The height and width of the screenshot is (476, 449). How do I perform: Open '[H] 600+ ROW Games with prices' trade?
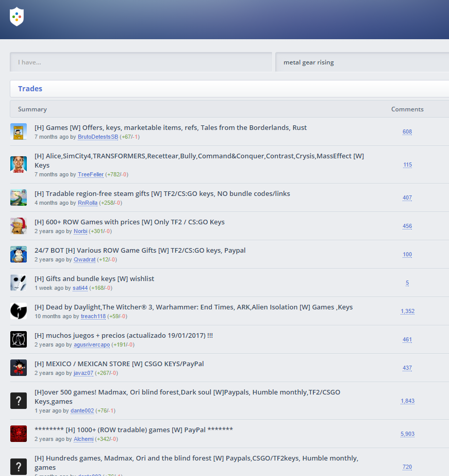[x=129, y=222]
